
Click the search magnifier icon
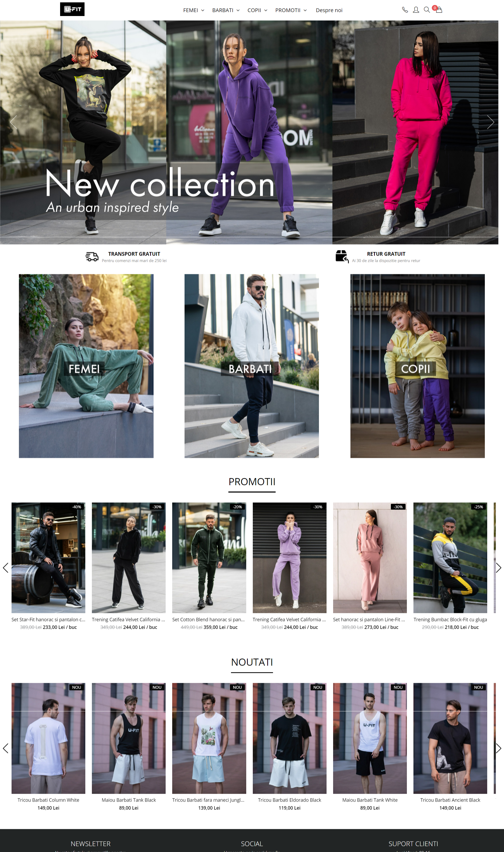pos(427,10)
